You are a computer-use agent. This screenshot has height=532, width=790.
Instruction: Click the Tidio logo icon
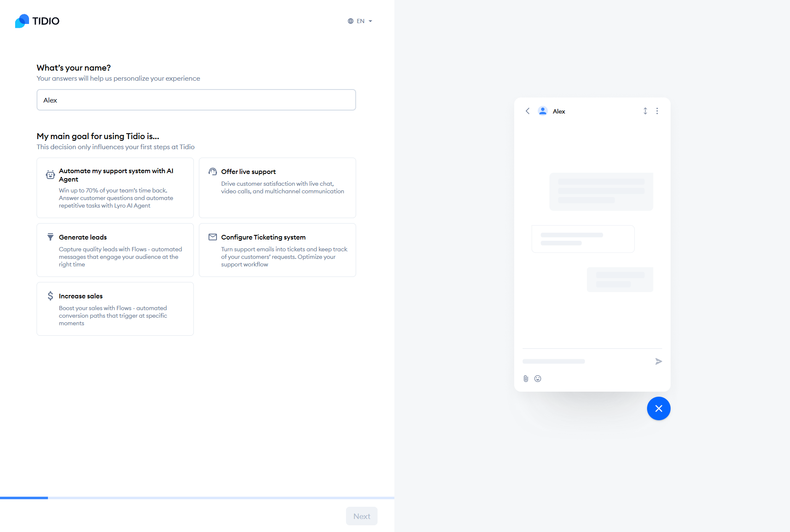tap(22, 21)
